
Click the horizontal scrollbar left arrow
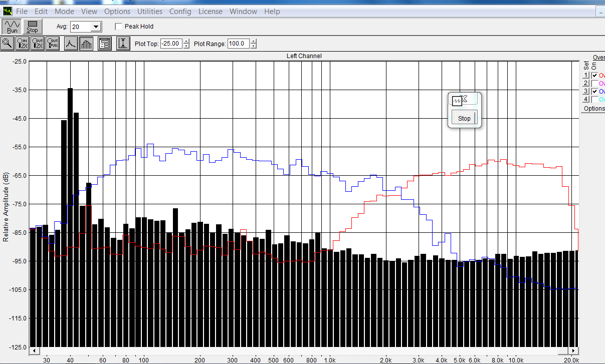coord(34,350)
